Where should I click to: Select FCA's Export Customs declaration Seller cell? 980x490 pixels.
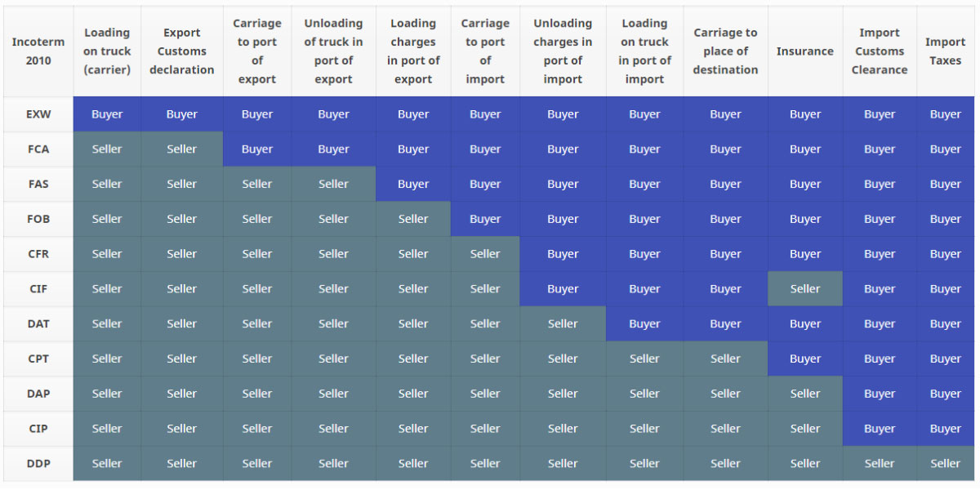(x=181, y=149)
